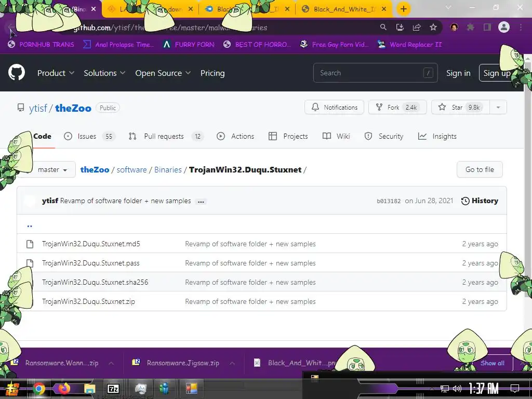Open 7-Zip from taskbar

(x=113, y=389)
